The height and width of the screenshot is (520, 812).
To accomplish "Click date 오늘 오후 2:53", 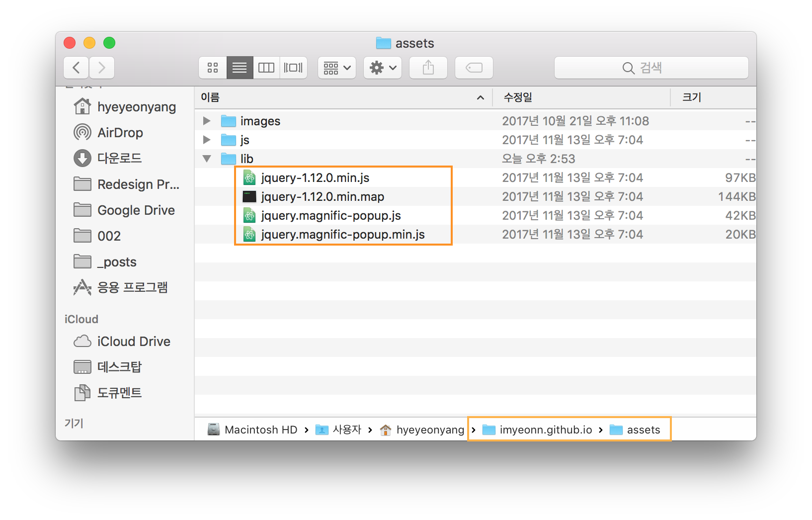I will pos(539,159).
